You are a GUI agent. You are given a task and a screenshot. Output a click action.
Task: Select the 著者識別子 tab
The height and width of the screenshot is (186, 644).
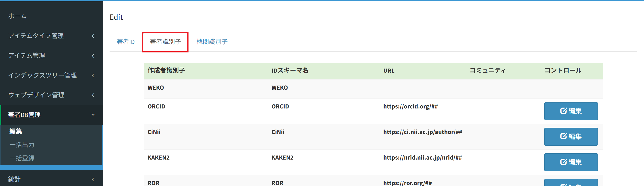point(165,42)
